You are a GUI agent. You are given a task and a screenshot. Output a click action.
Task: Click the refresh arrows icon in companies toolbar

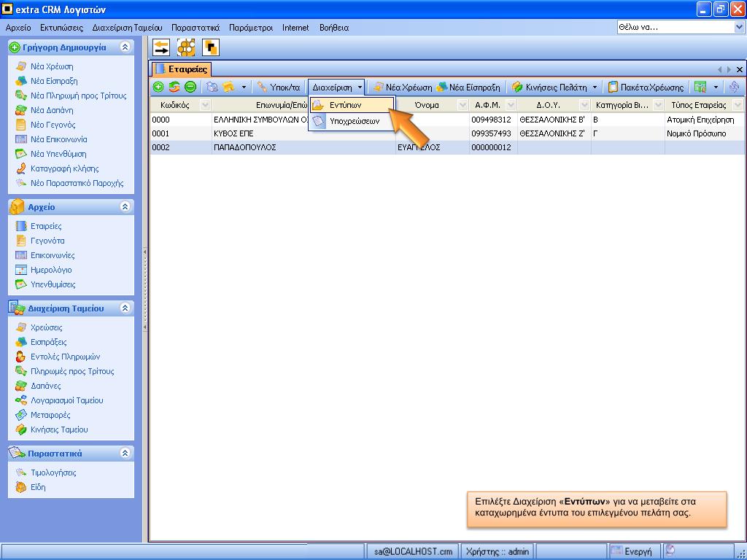[174, 87]
